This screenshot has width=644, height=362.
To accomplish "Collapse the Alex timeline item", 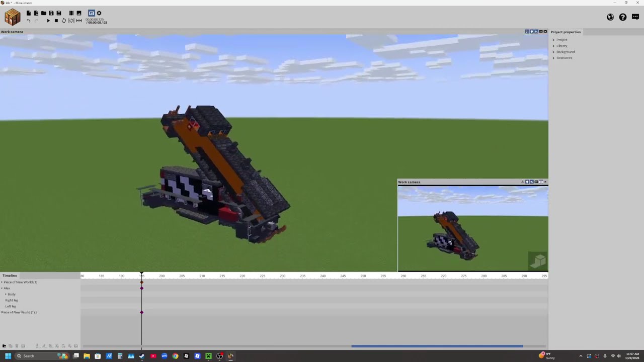I will click(x=2, y=288).
